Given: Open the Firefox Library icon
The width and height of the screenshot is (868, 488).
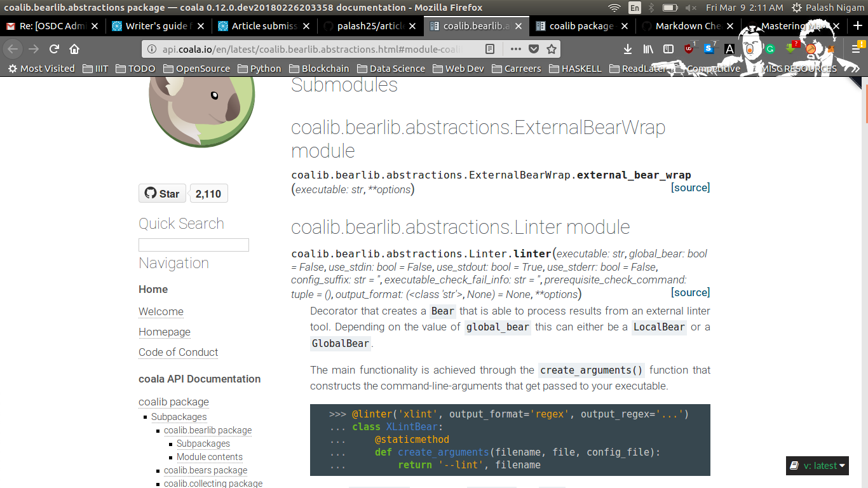Looking at the screenshot, I should click(x=648, y=49).
